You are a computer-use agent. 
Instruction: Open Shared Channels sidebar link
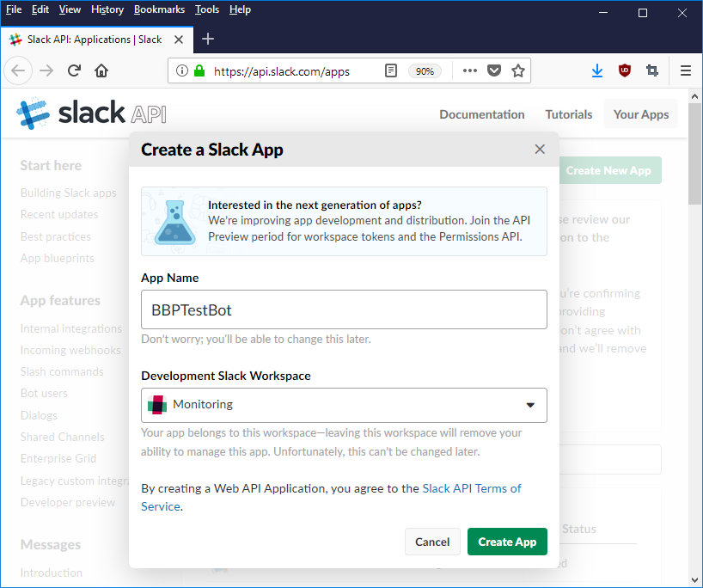(63, 437)
